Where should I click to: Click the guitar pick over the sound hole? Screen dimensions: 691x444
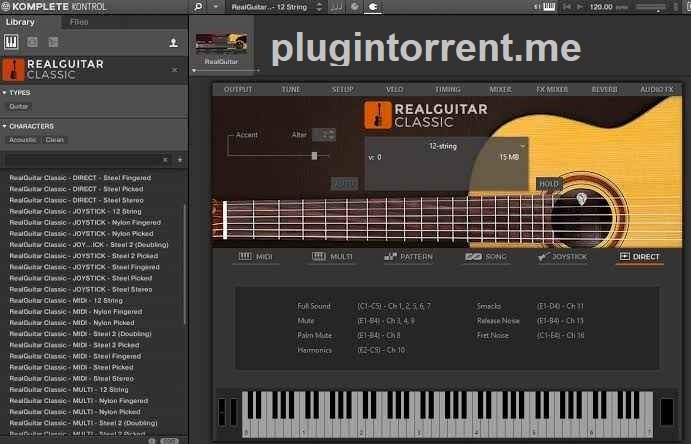tap(582, 199)
